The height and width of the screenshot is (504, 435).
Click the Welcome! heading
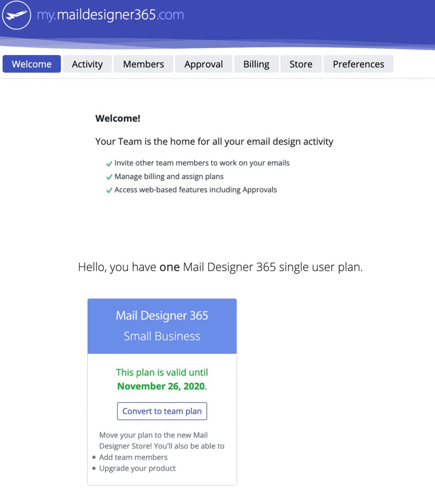click(x=118, y=118)
